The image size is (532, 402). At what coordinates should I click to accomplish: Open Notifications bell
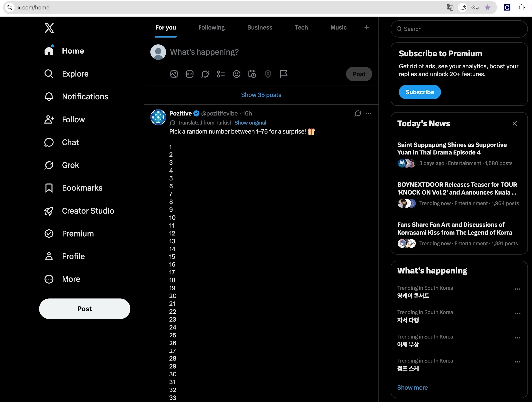[76, 97]
